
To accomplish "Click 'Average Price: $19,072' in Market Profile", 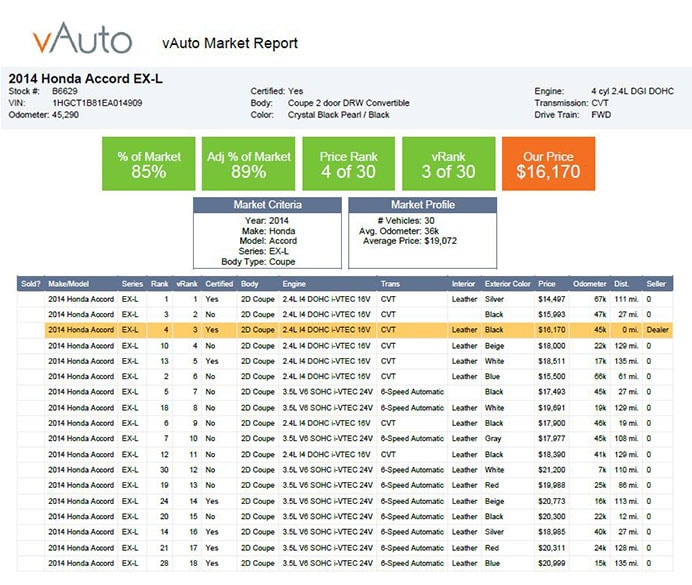I will [x=410, y=241].
